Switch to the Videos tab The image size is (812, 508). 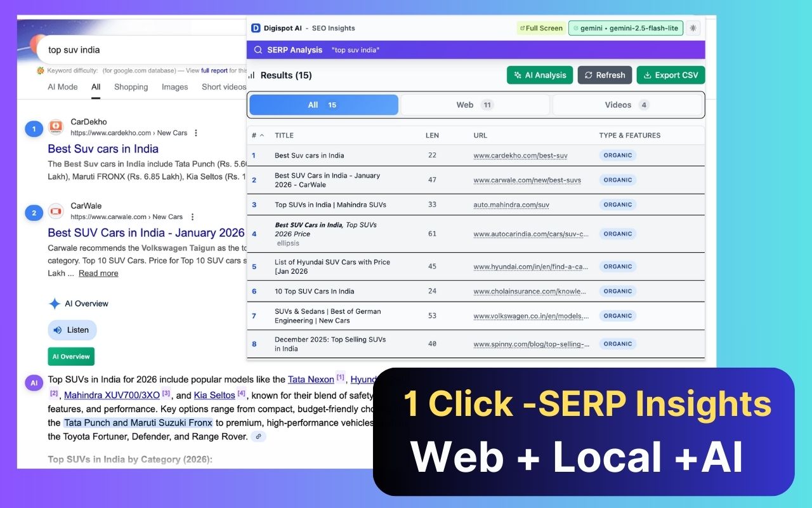[627, 104]
